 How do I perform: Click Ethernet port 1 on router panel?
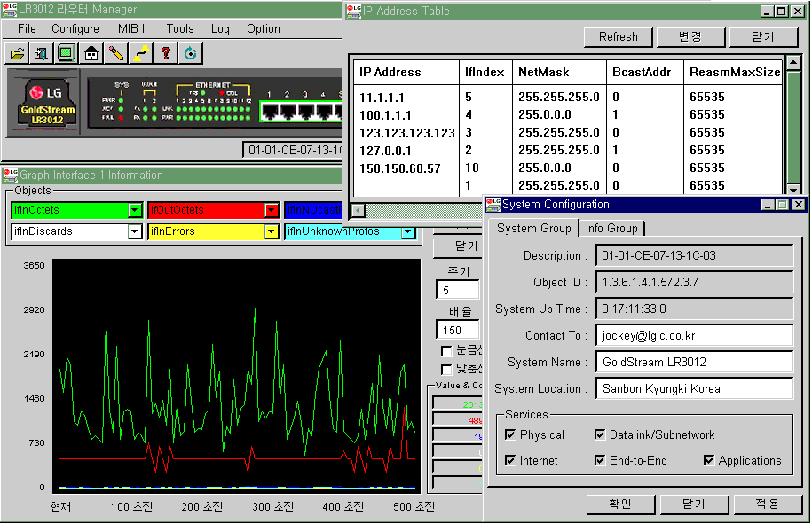pos(269,111)
